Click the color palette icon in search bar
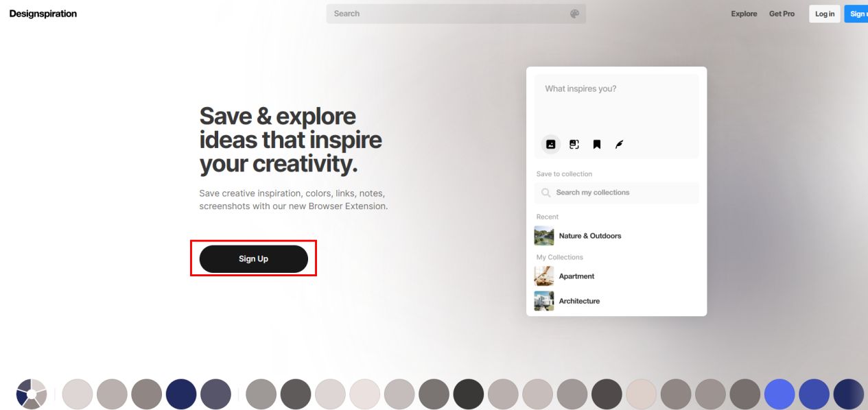The width and height of the screenshot is (868, 410). [x=575, y=14]
